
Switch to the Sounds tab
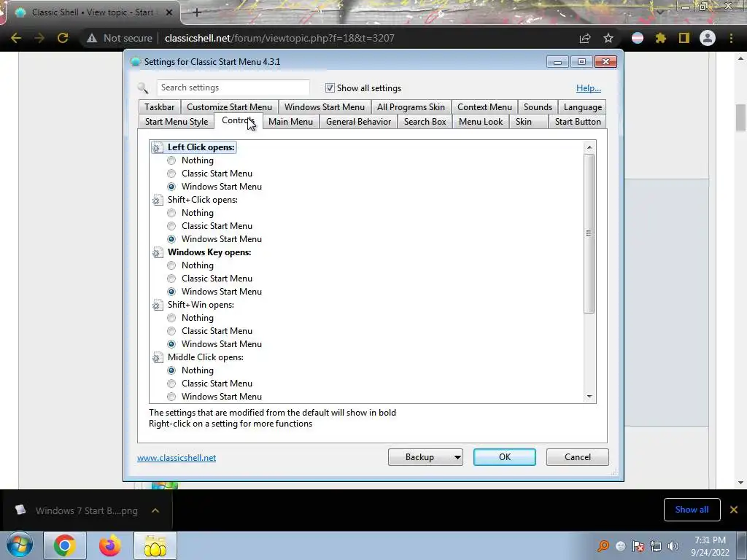point(538,107)
